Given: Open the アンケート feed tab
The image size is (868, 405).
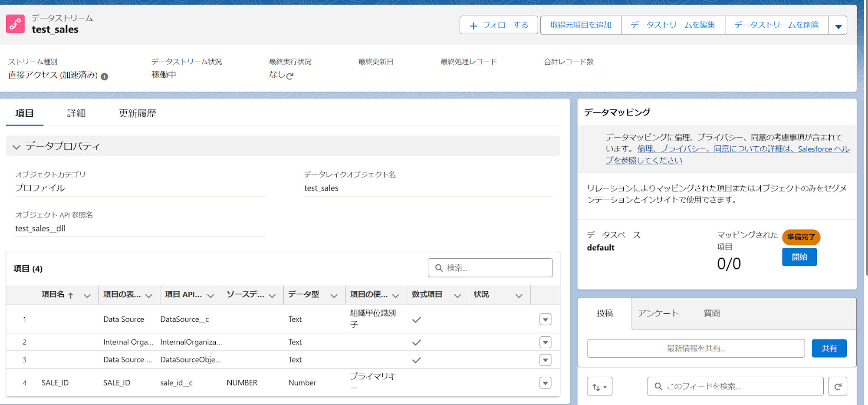Looking at the screenshot, I should [x=658, y=313].
